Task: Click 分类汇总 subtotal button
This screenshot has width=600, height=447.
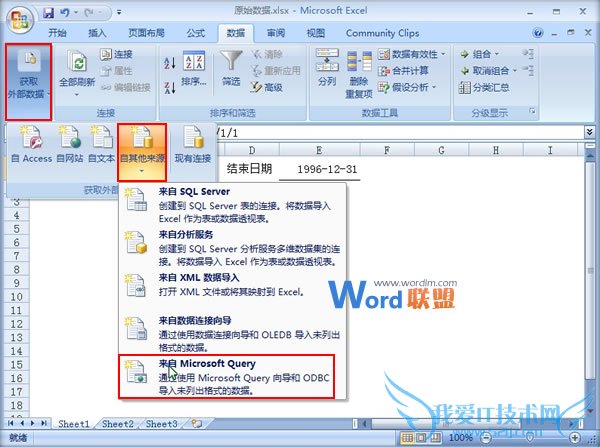Action: (484, 88)
